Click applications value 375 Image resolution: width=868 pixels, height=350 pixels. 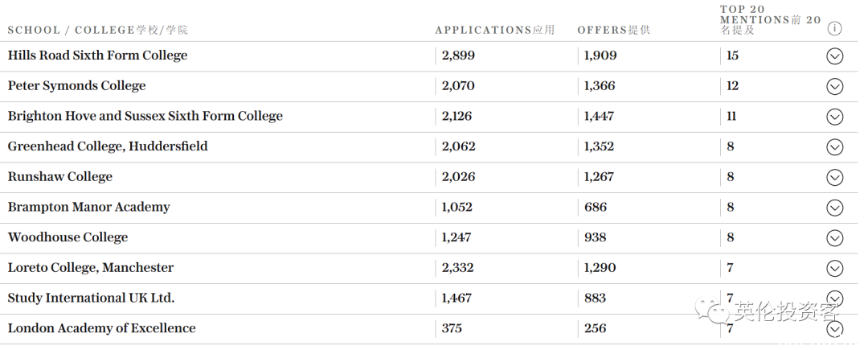pyautogui.click(x=452, y=328)
